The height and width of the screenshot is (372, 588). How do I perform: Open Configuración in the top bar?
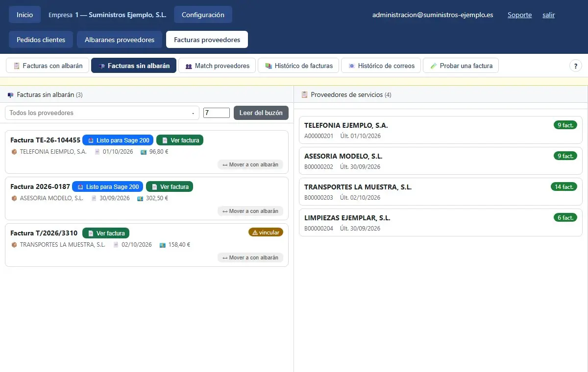pyautogui.click(x=203, y=15)
